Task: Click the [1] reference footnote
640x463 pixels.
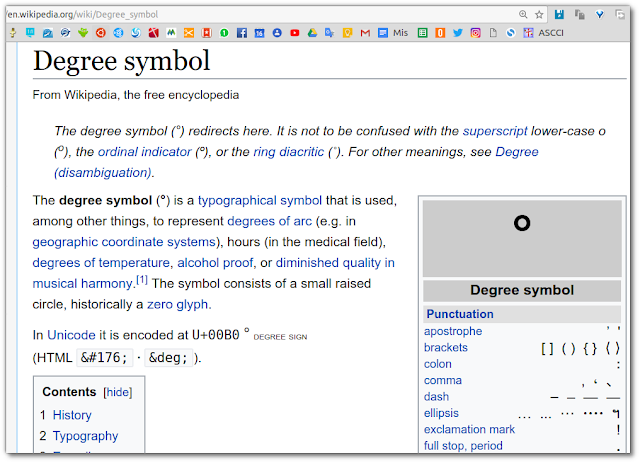Action: pyautogui.click(x=142, y=280)
